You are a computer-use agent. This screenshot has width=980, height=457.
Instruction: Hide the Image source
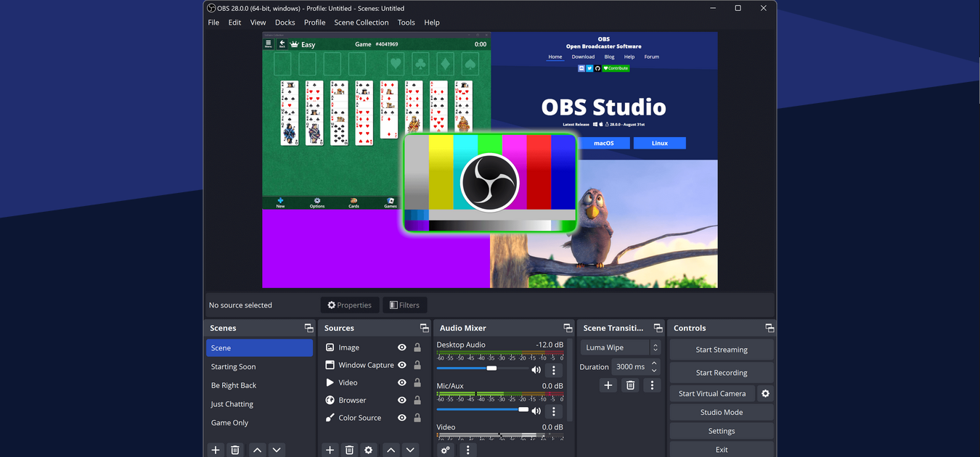pyautogui.click(x=402, y=347)
